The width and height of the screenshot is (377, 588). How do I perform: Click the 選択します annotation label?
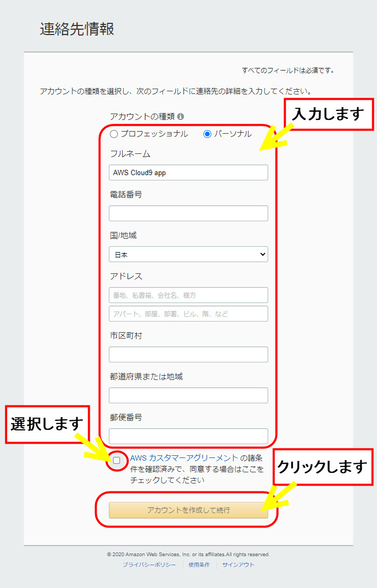pos(47,424)
